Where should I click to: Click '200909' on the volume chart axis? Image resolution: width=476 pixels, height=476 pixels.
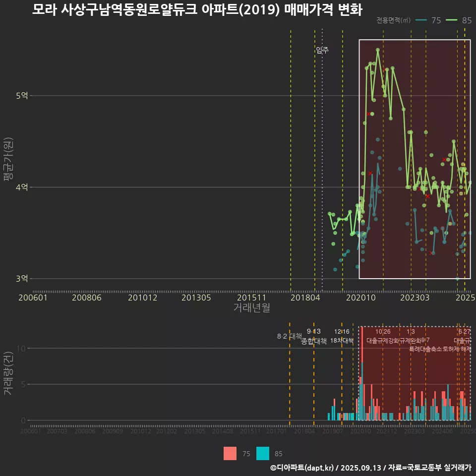(113, 431)
